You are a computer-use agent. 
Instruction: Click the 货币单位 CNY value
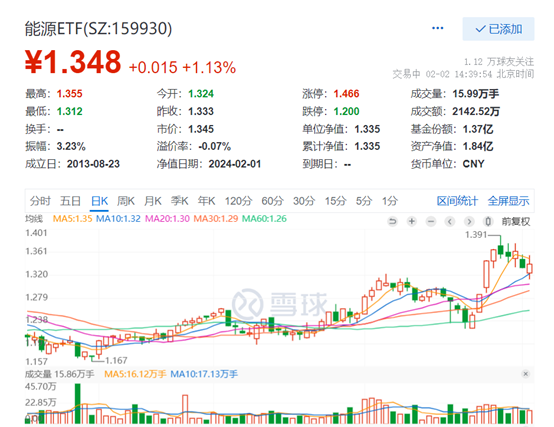tap(473, 164)
